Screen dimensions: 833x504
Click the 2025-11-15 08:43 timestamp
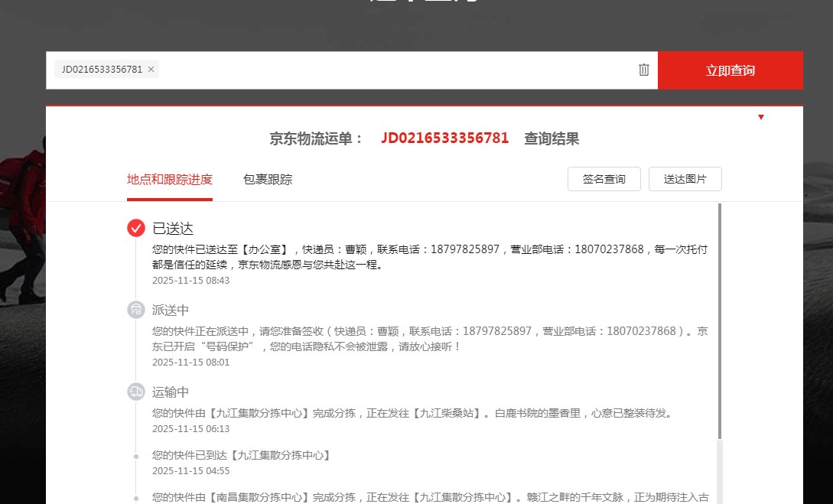pyautogui.click(x=190, y=280)
